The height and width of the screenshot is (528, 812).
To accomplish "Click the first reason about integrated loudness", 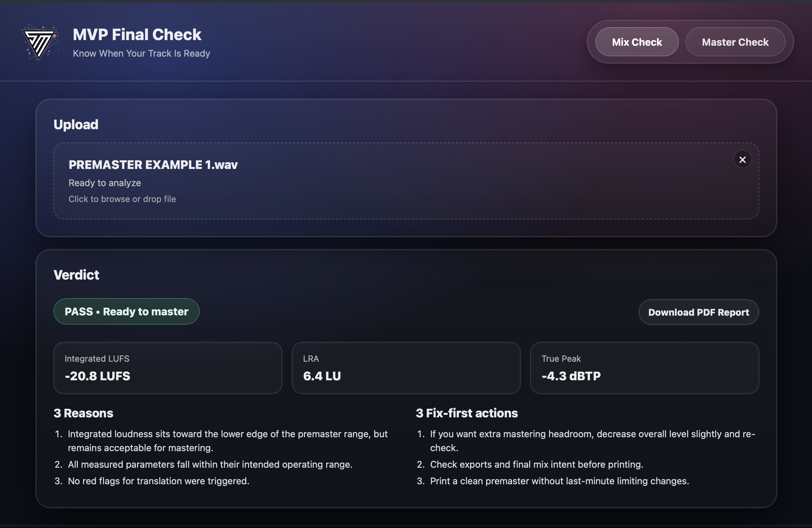I will click(227, 441).
